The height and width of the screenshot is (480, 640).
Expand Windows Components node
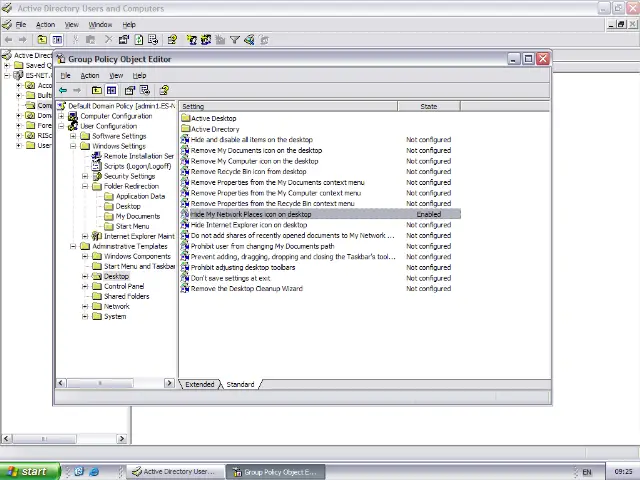click(x=85, y=256)
